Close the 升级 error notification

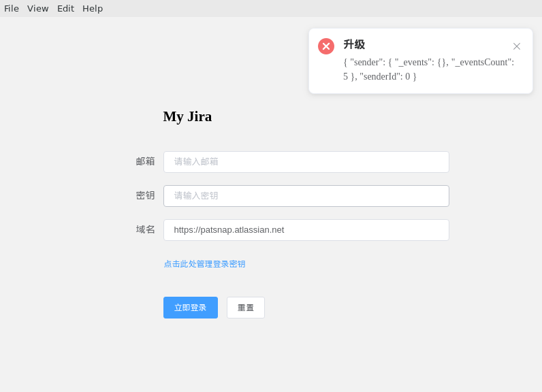(x=516, y=46)
